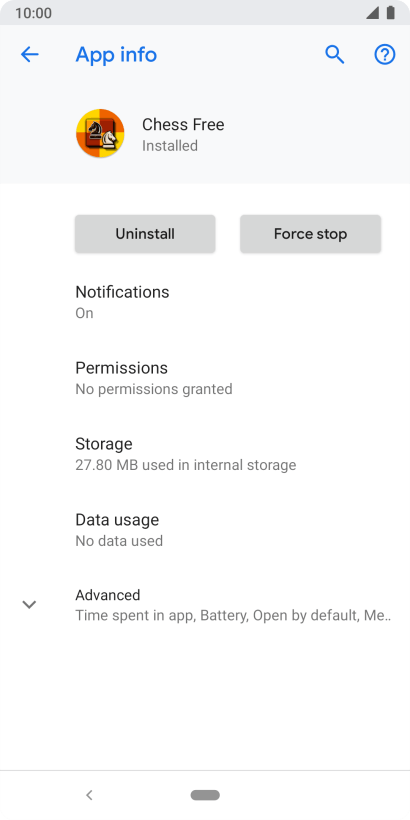This screenshot has width=410, height=820.
Task: Tap the system back navigation arrow
Action: click(x=89, y=795)
